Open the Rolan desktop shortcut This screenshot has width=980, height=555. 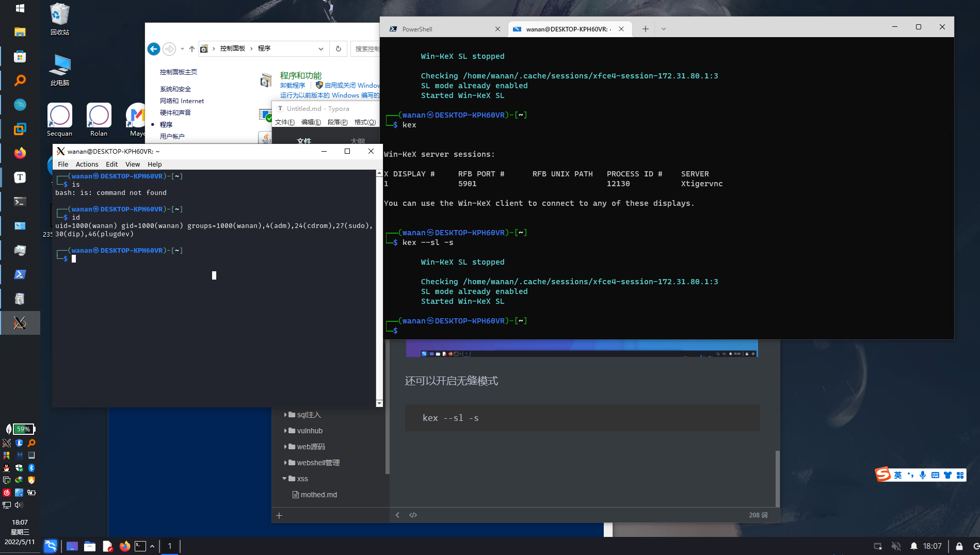(99, 120)
